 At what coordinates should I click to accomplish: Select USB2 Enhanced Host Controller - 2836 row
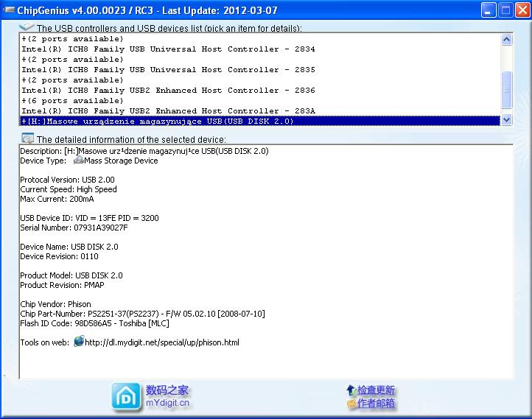click(x=260, y=90)
